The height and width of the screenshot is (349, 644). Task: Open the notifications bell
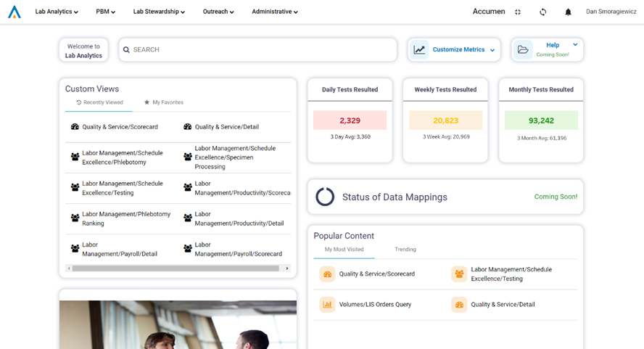[568, 12]
